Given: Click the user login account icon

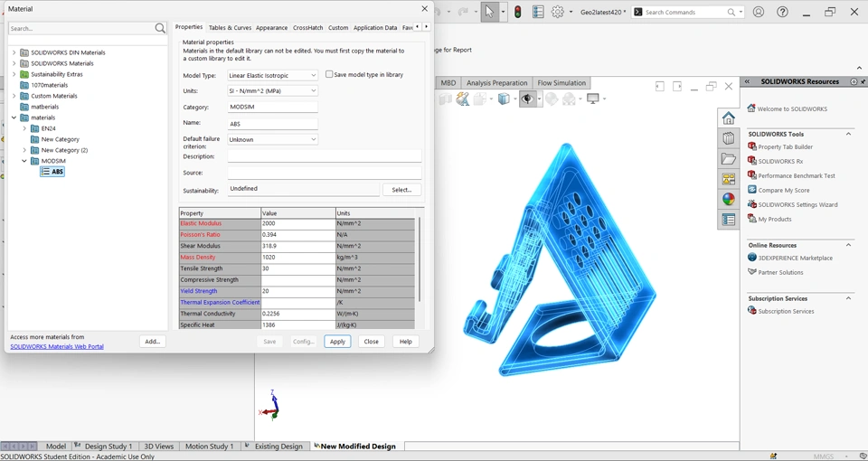Looking at the screenshot, I should pos(759,12).
